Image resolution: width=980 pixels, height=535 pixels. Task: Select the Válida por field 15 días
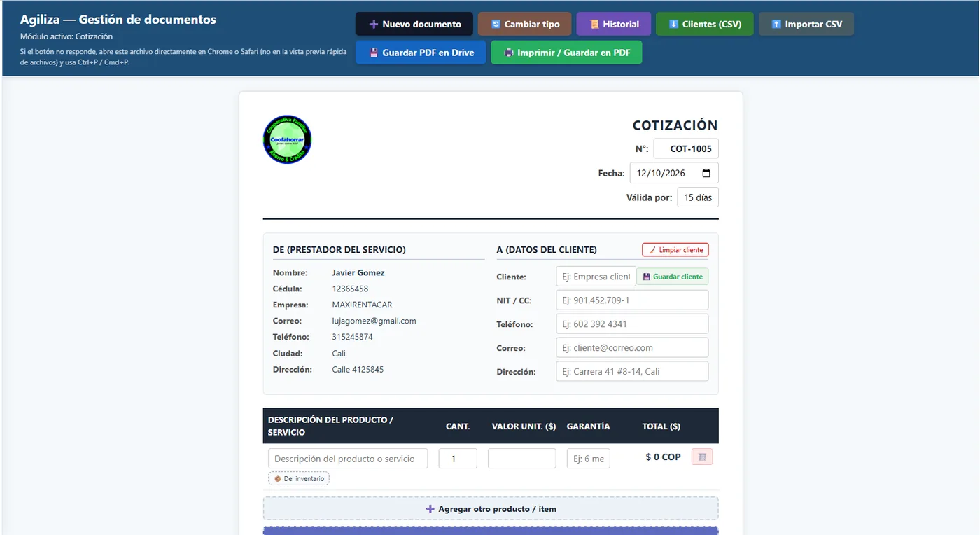click(698, 197)
